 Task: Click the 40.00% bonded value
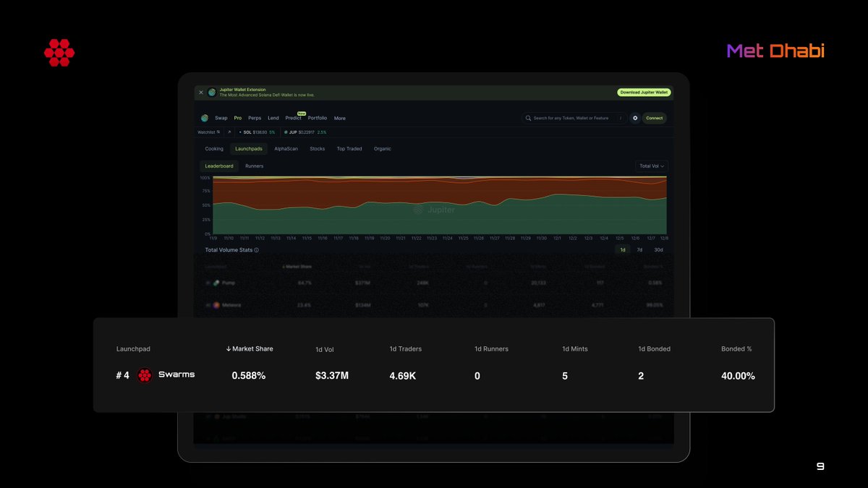[738, 376]
